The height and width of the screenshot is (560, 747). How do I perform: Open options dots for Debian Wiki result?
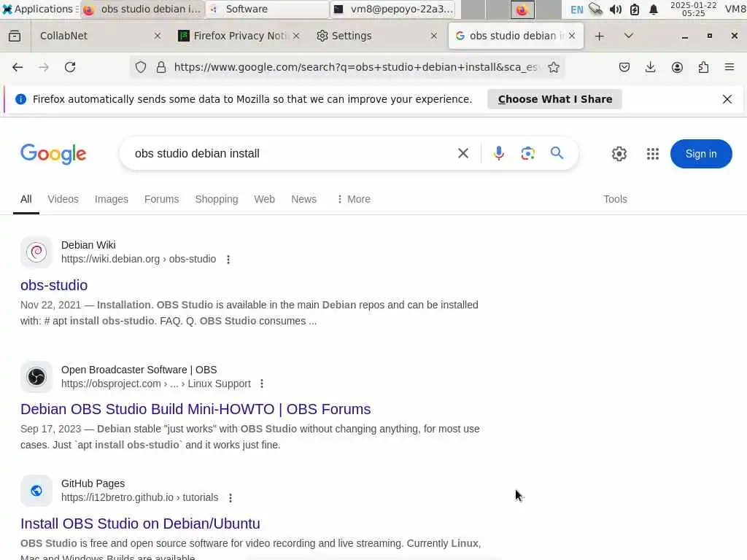(228, 260)
